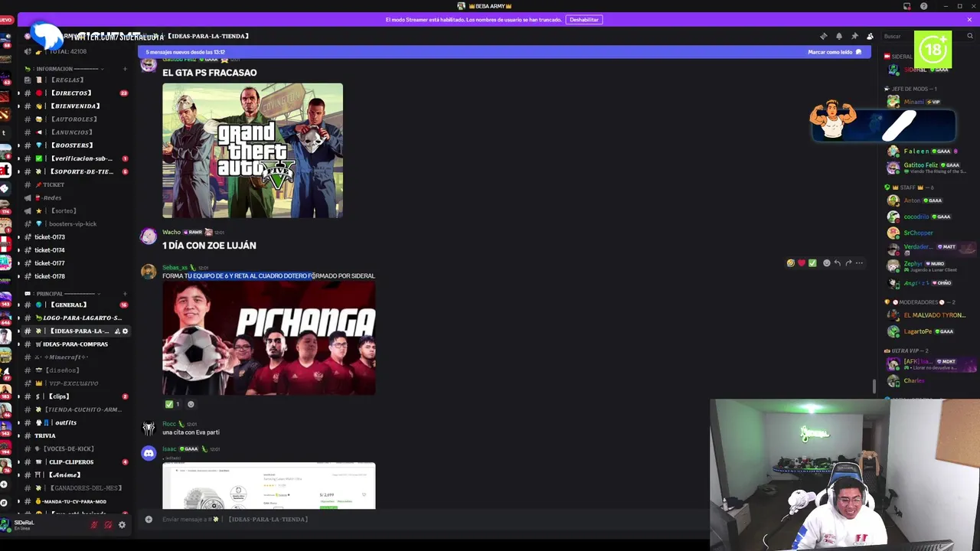Edit channel gear on IDEAS-PARA-LA-TIENDA
Viewport: 980px width, 551px height.
pyautogui.click(x=126, y=331)
